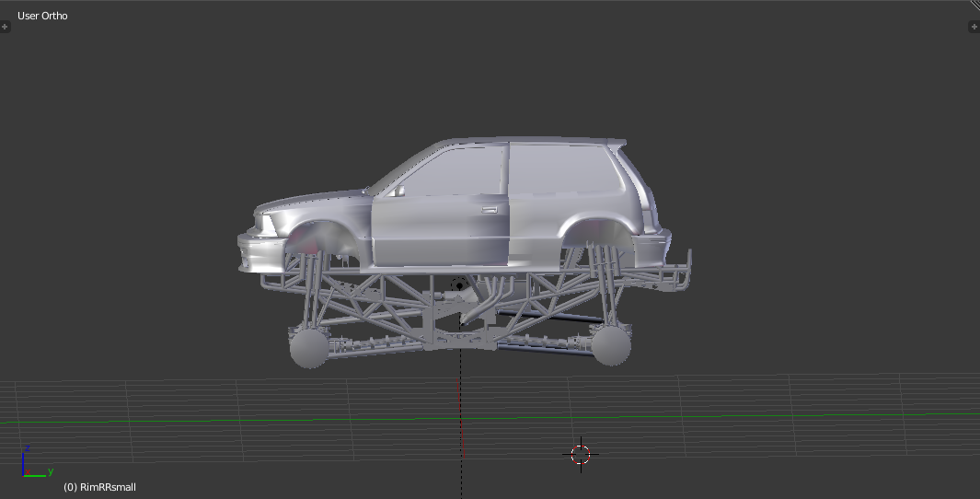Click the 'User Ortho' view label

[42, 16]
